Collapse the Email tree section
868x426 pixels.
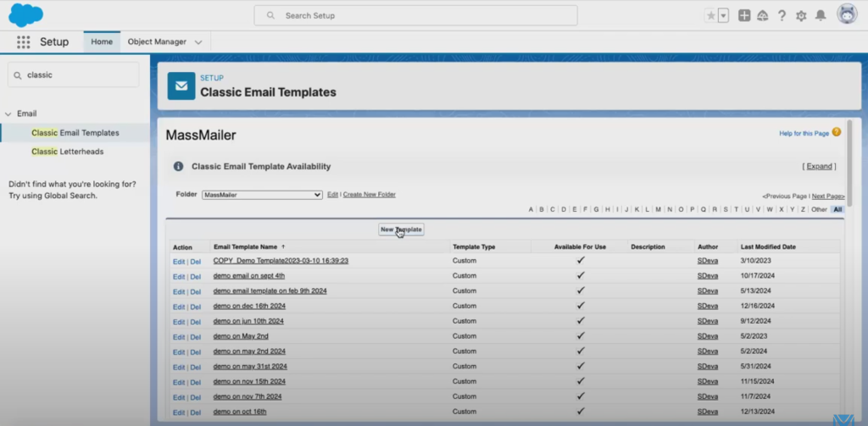point(8,114)
